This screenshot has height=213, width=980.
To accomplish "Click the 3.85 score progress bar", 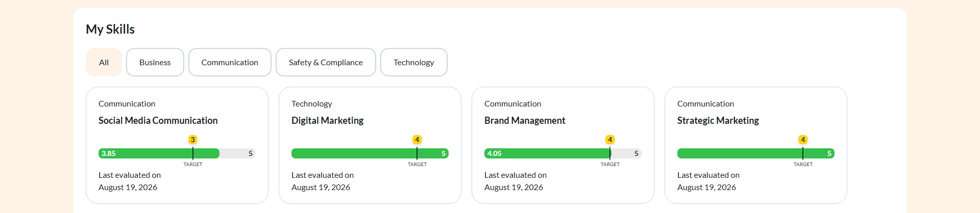I will point(177,153).
